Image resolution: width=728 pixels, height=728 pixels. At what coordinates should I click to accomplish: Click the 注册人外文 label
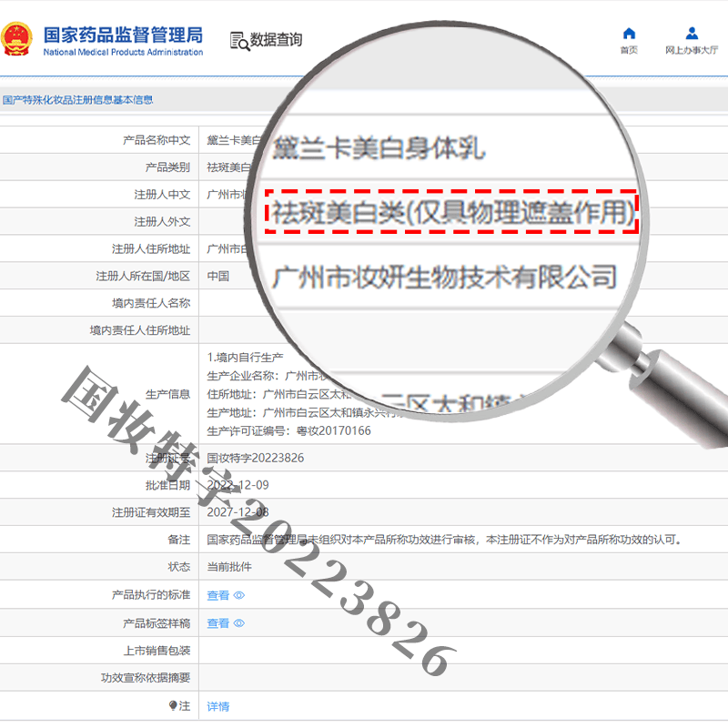point(162,221)
